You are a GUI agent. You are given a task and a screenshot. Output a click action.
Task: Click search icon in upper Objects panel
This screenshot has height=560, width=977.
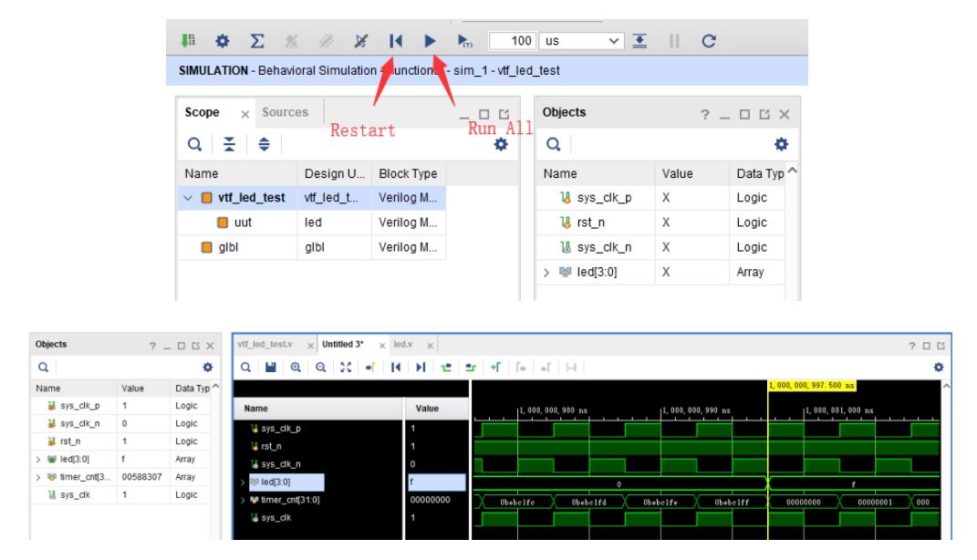[x=553, y=144]
